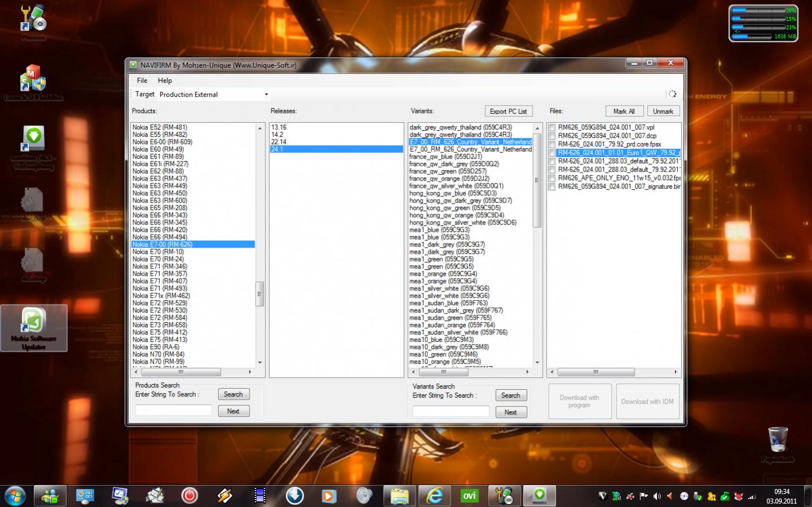Select release 13.16 in Releases list

pos(337,127)
